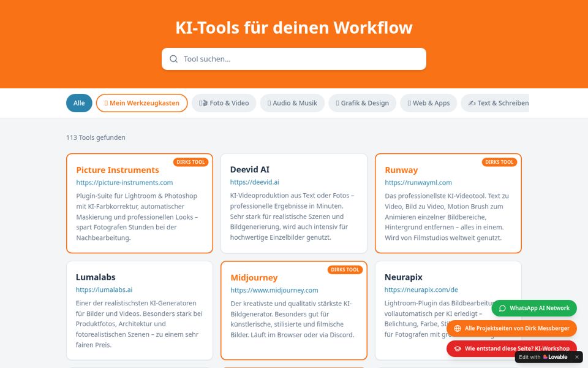Filter by Audio & Musik
588x368 pixels.
[x=292, y=103]
